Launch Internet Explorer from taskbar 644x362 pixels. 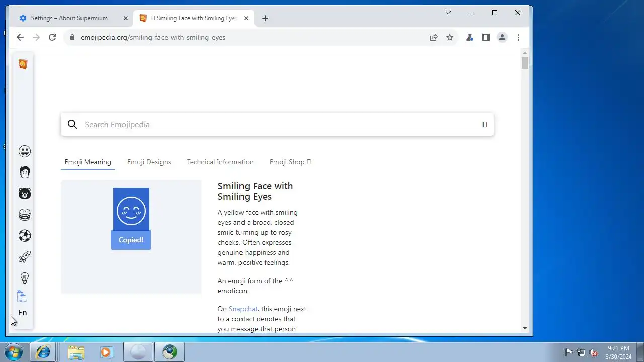pyautogui.click(x=43, y=352)
